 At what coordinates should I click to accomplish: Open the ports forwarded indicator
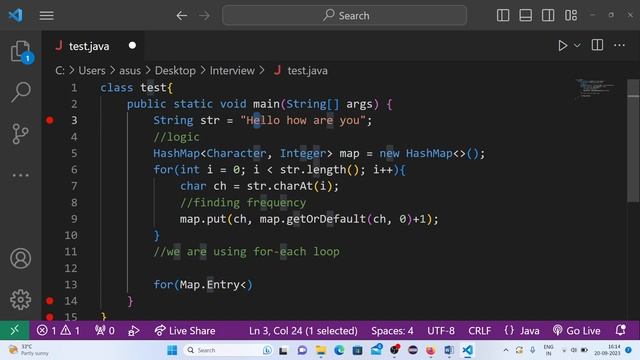coord(104,331)
